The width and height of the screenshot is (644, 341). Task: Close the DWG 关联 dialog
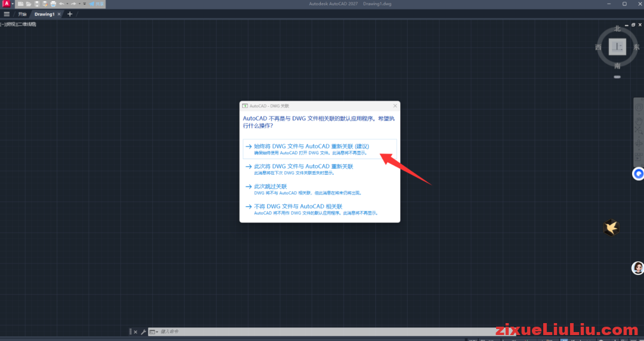click(395, 106)
